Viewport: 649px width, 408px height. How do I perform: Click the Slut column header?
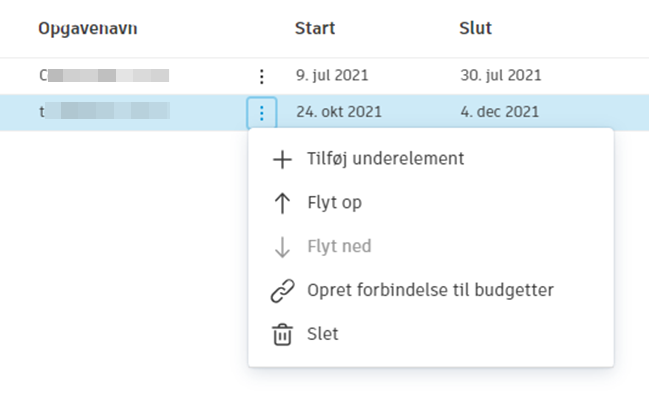tap(475, 28)
